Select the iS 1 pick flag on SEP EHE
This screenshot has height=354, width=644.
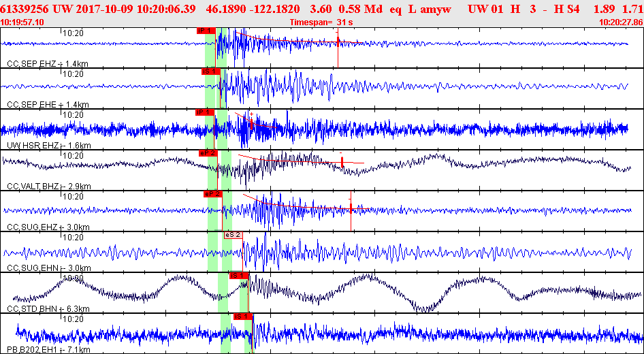[211, 71]
